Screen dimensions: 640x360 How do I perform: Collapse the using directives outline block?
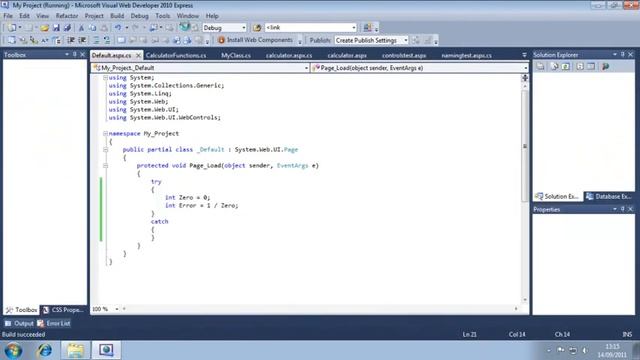click(x=105, y=78)
